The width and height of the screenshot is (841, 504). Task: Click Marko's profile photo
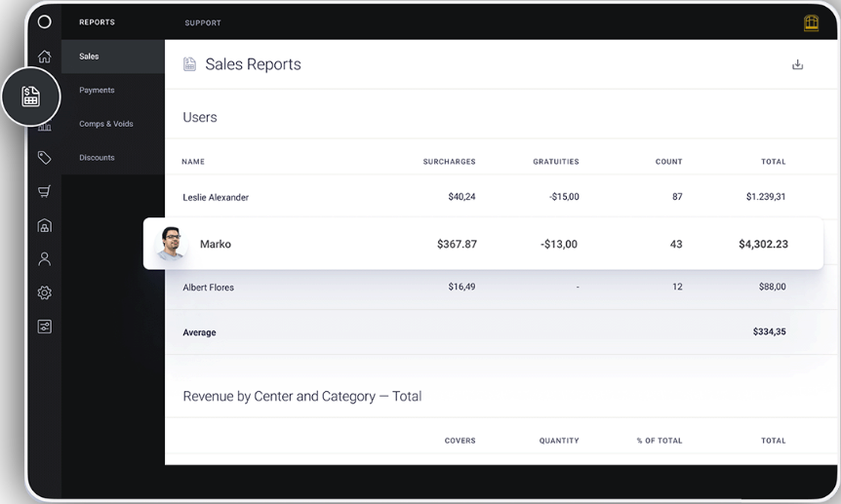click(171, 243)
